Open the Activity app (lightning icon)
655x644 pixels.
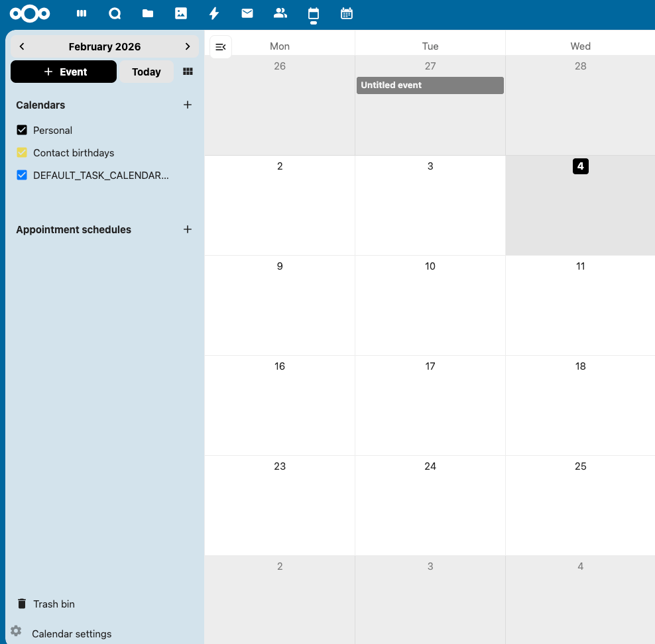tap(213, 13)
